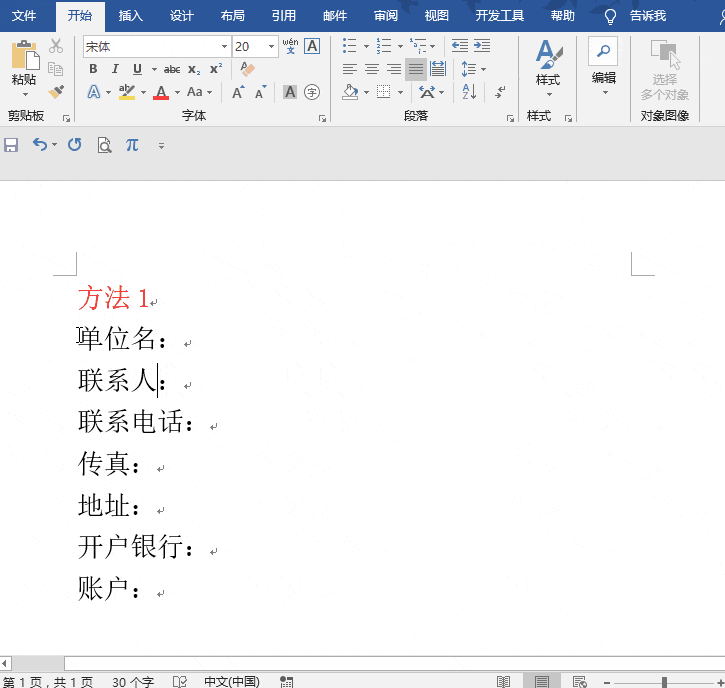Image resolution: width=725 pixels, height=688 pixels.
Task: Click the Clear Formatting eraser icon
Action: pyautogui.click(x=248, y=69)
